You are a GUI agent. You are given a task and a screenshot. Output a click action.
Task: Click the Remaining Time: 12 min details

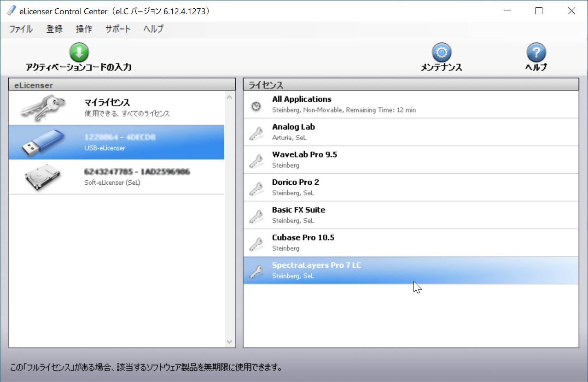coord(381,110)
